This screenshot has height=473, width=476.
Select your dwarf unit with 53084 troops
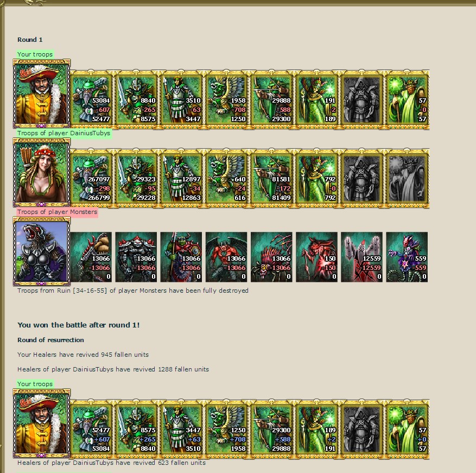[x=91, y=100]
